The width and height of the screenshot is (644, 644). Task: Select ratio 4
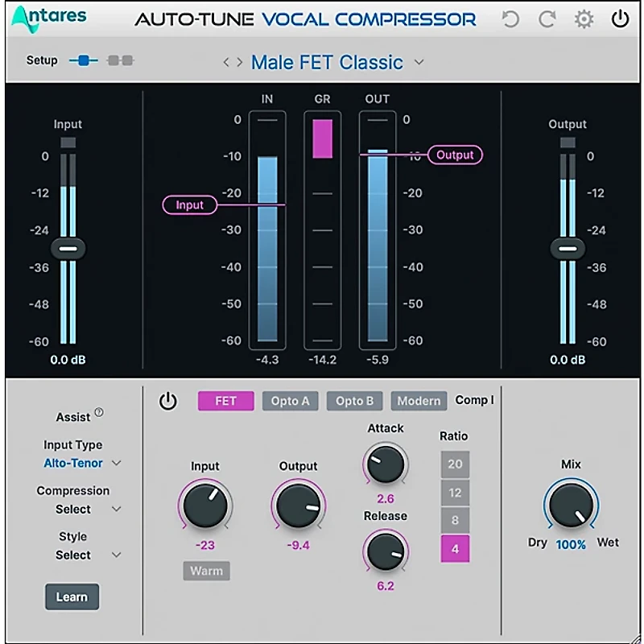click(x=455, y=549)
